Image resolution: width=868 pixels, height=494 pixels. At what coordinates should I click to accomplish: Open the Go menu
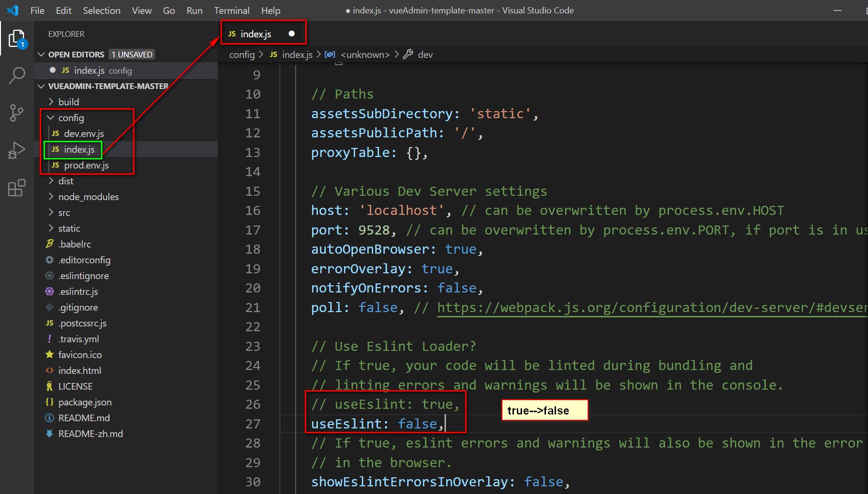click(169, 11)
